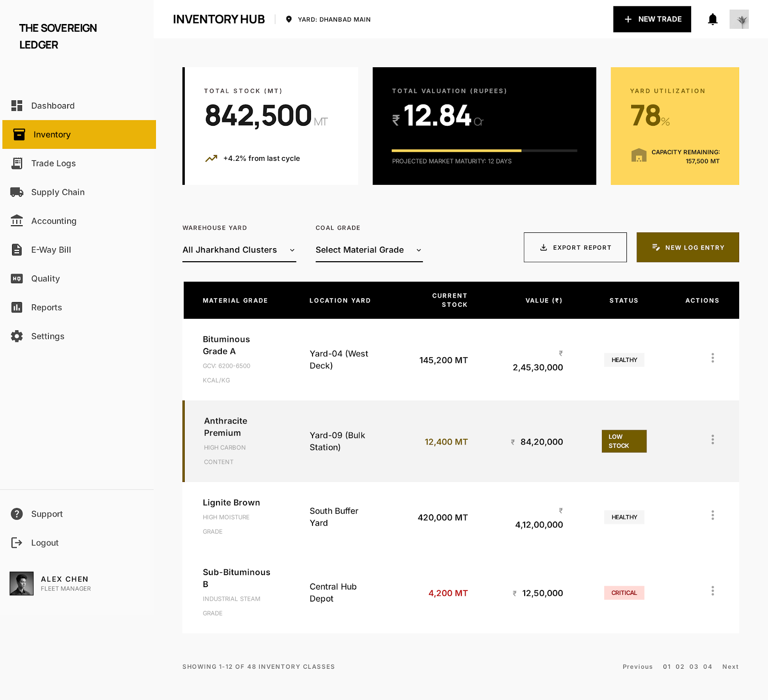768x700 pixels.
Task: Click the New Trade button
Action: [652, 19]
